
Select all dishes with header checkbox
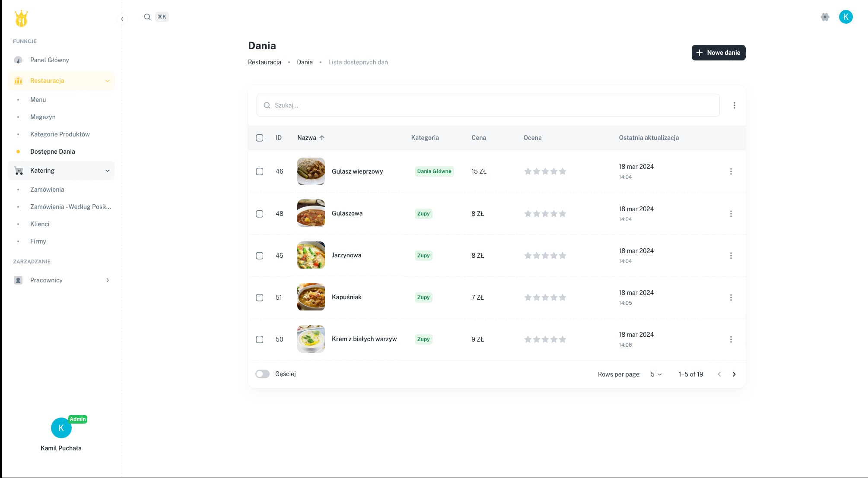coord(260,138)
